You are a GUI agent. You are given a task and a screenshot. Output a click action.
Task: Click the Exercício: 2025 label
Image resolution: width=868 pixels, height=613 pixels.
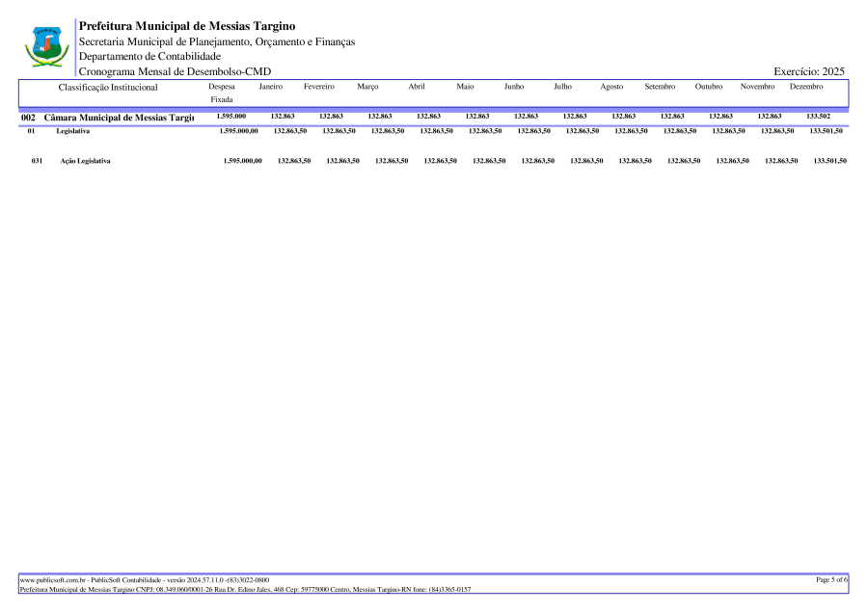click(x=809, y=71)
